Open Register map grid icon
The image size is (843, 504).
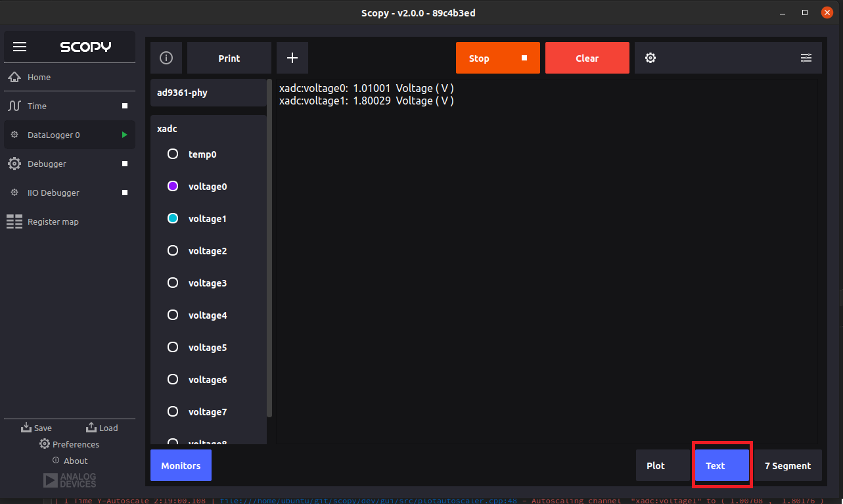pos(14,221)
